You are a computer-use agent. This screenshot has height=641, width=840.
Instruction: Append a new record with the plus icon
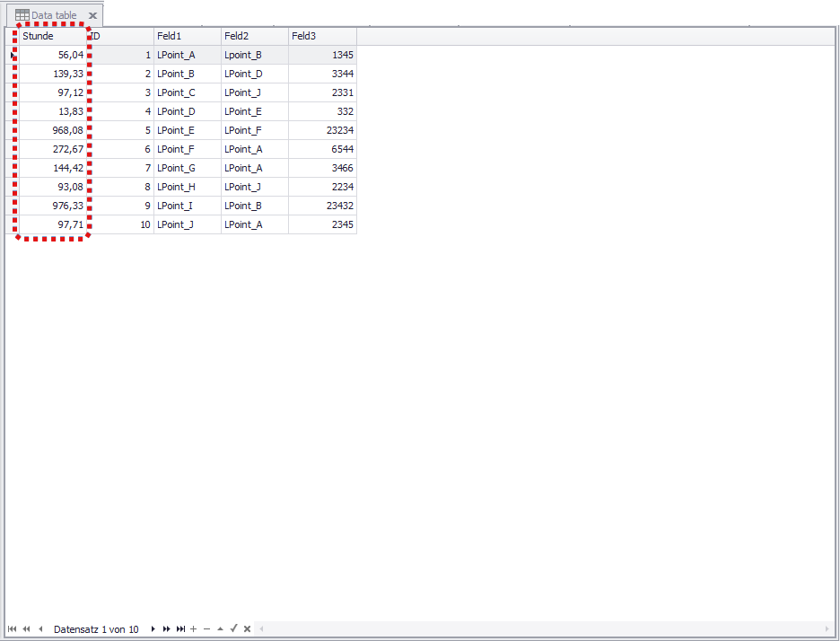[193, 628]
